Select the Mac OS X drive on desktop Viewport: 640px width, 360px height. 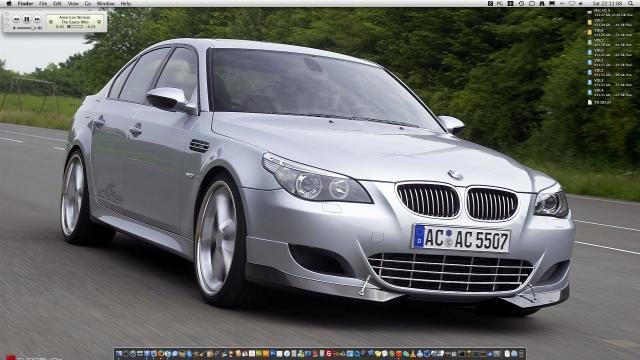point(589,12)
